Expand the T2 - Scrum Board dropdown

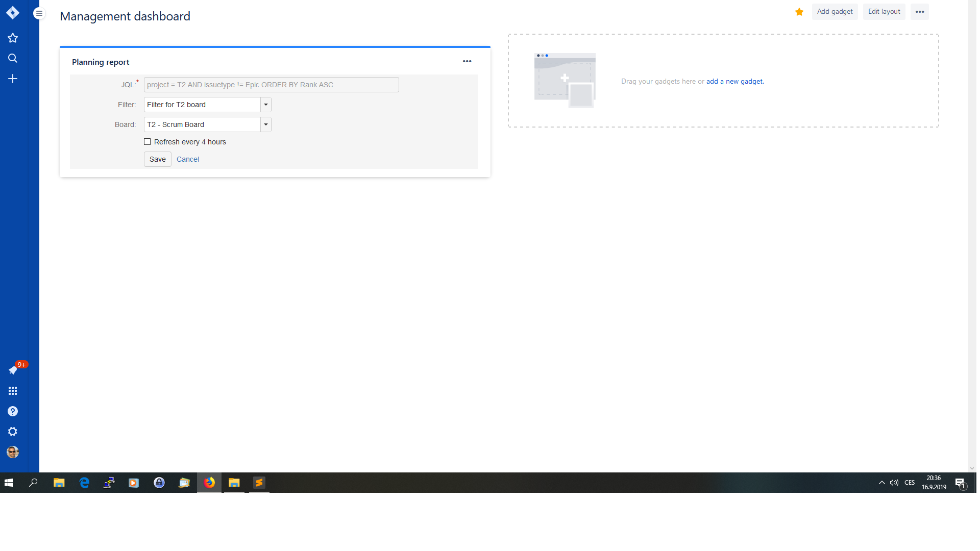click(x=265, y=124)
